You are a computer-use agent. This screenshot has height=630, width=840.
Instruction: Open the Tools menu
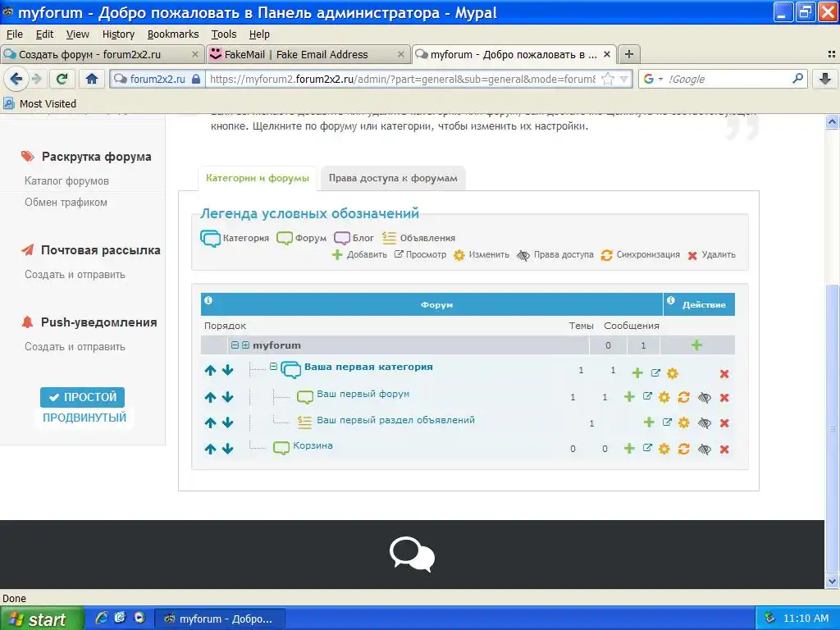224,34
